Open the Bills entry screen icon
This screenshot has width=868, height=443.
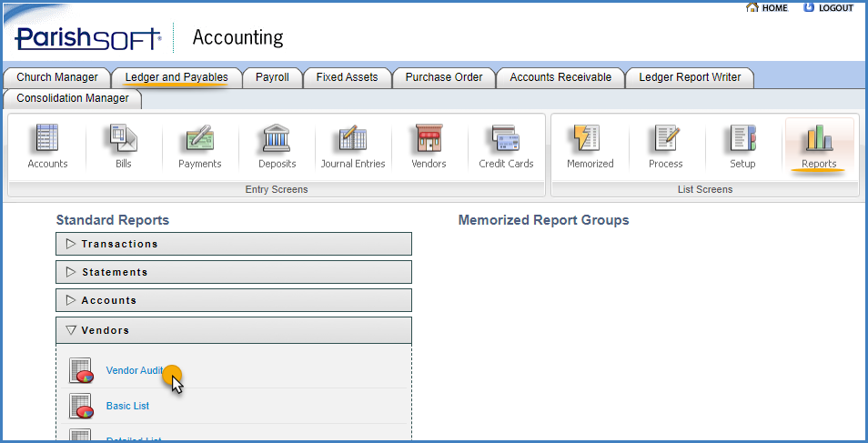coord(124,138)
